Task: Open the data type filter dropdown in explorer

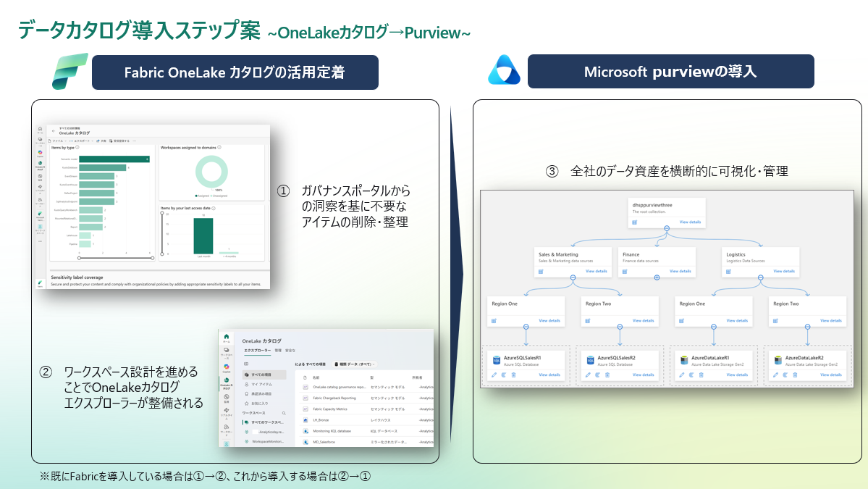Action: pos(355,364)
